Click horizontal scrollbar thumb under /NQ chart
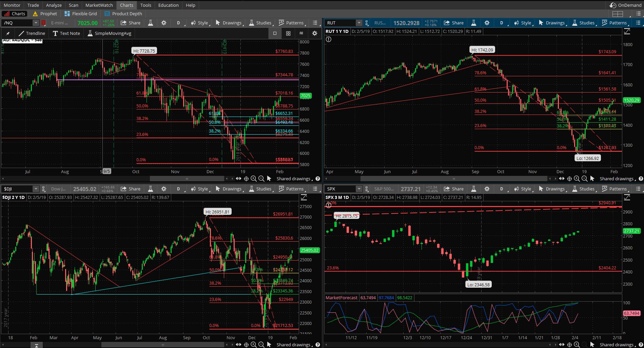This screenshot has width=644, height=348. [x=187, y=179]
